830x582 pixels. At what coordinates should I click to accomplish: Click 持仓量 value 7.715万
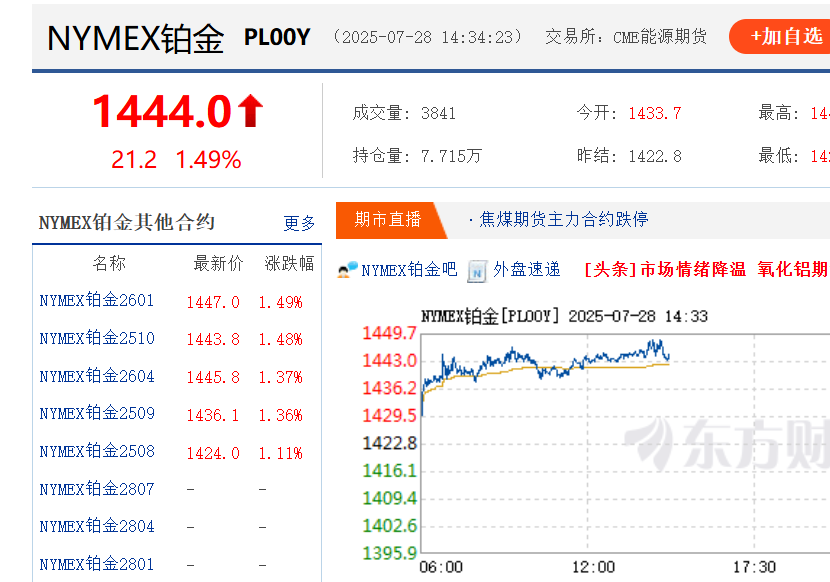click(451, 156)
